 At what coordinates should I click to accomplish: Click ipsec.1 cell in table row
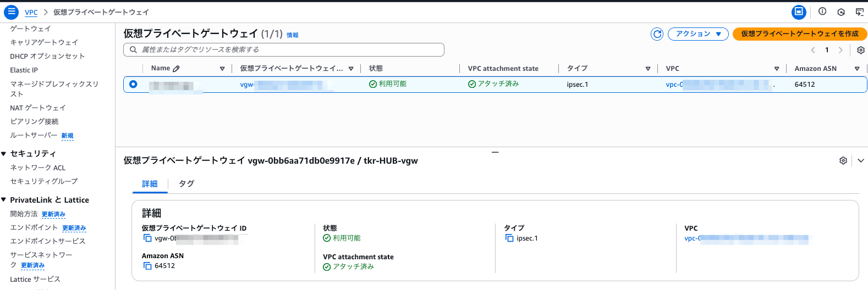[x=577, y=85]
